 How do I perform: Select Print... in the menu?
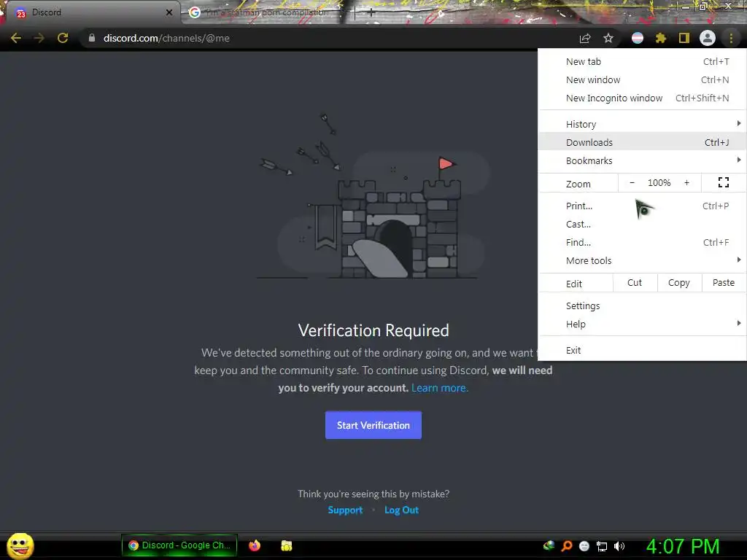[642, 206]
